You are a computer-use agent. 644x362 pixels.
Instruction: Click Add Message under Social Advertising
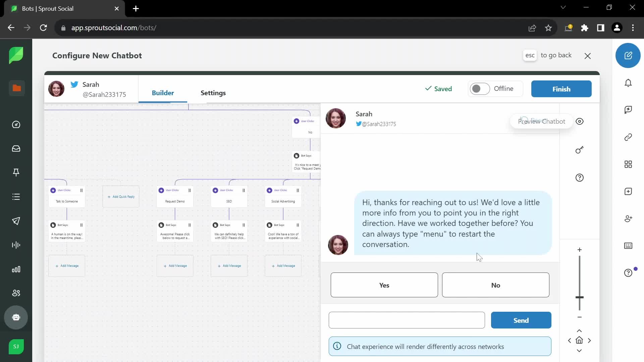(283, 266)
